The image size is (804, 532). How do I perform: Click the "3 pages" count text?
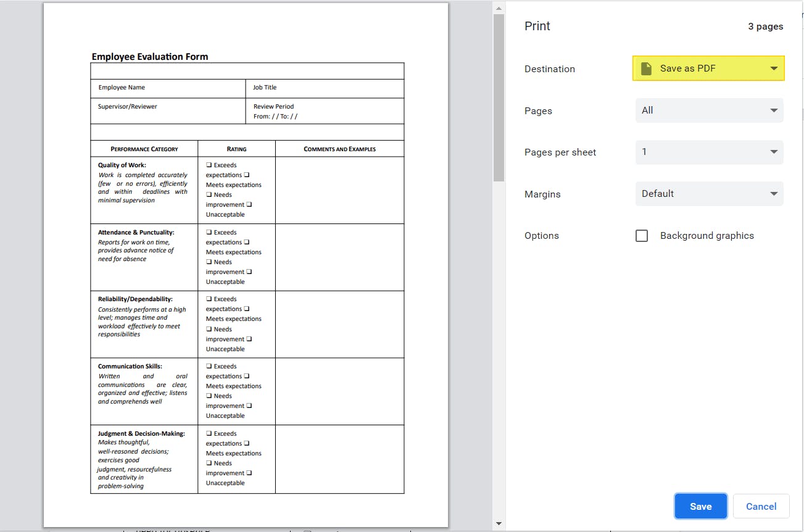(765, 27)
